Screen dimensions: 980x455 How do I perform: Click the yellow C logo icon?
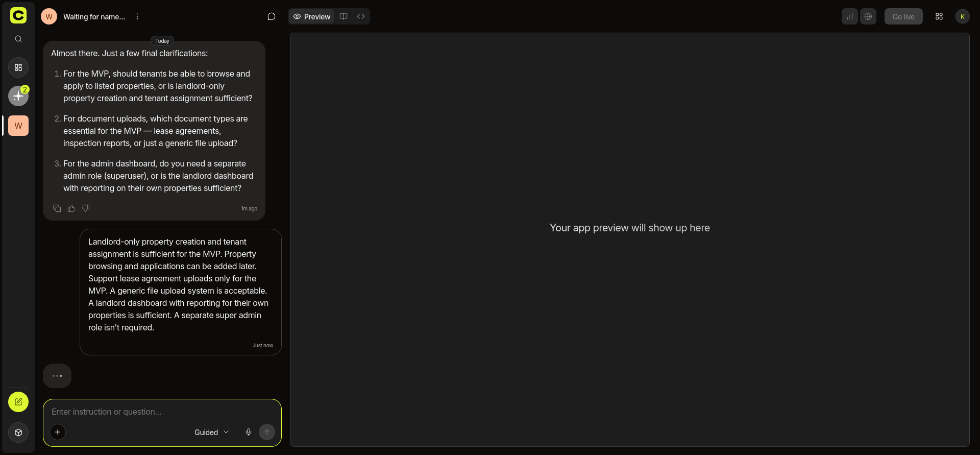click(x=18, y=15)
